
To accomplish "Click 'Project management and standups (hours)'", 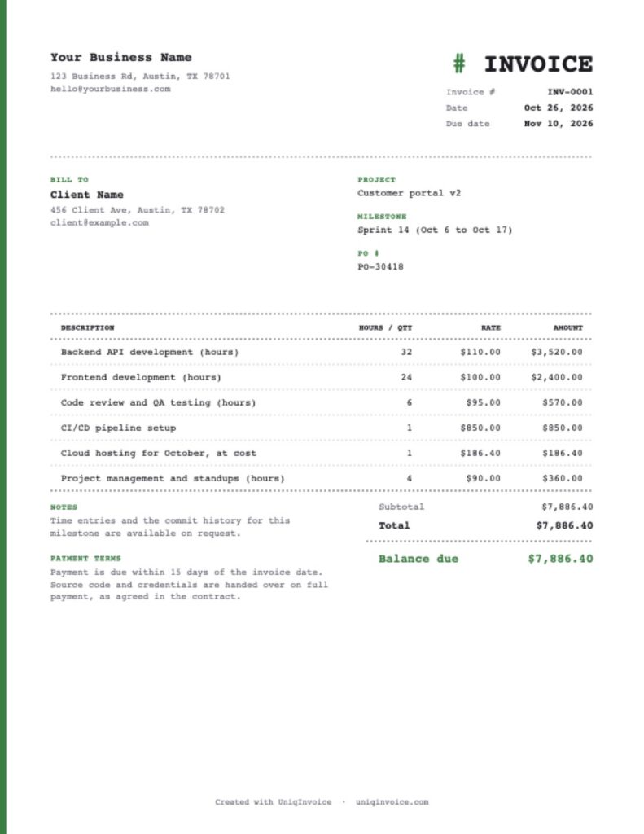I will (173, 478).
